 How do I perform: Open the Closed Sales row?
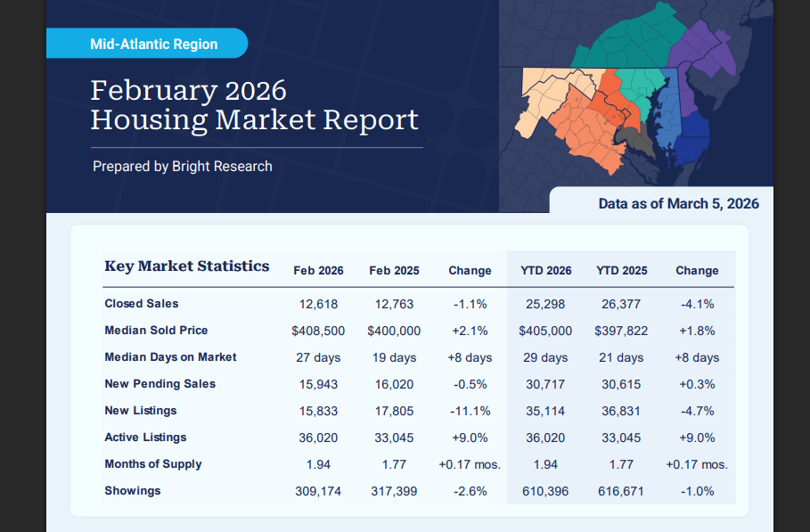[141, 303]
